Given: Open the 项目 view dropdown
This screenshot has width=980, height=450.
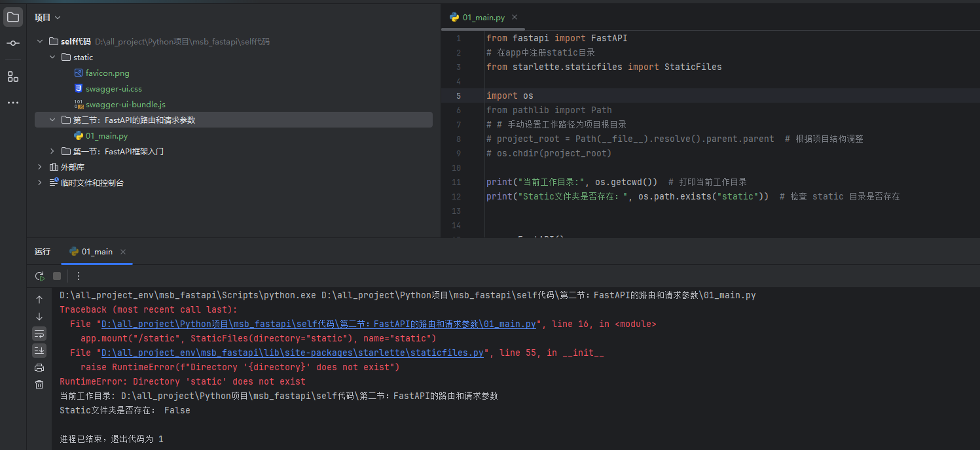Looking at the screenshot, I should [47, 18].
